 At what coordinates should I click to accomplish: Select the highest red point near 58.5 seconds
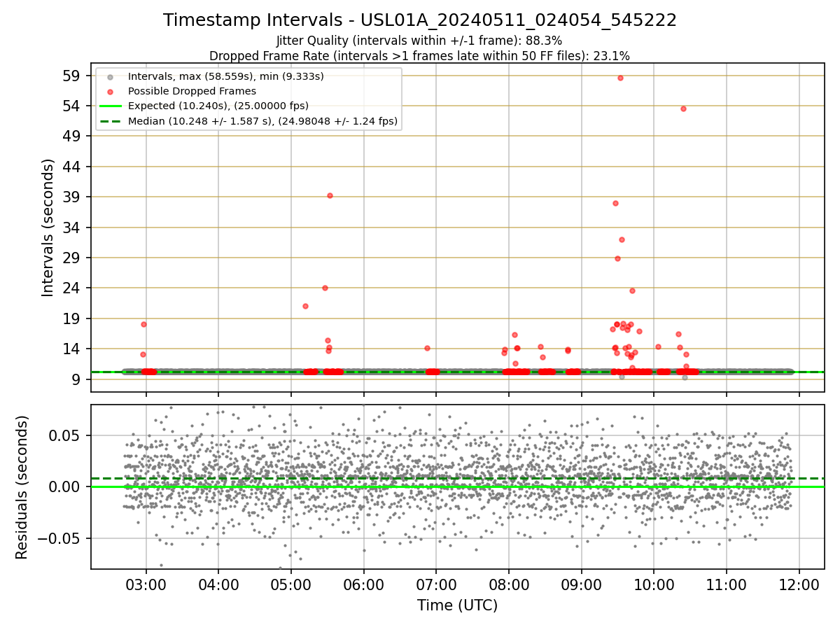[x=620, y=78]
